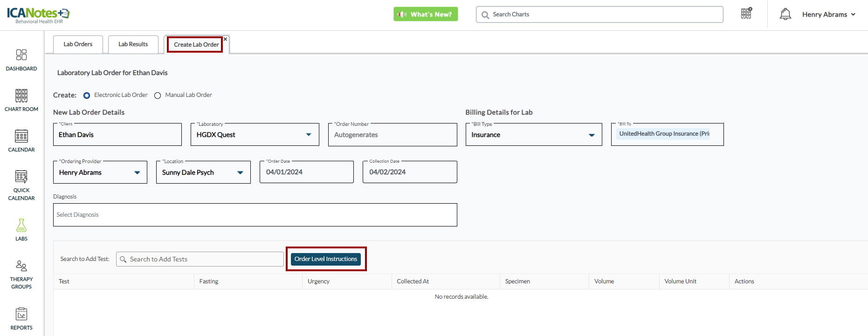Image resolution: width=868 pixels, height=336 pixels.
Task: Click the notifications bell icon
Action: click(x=785, y=14)
